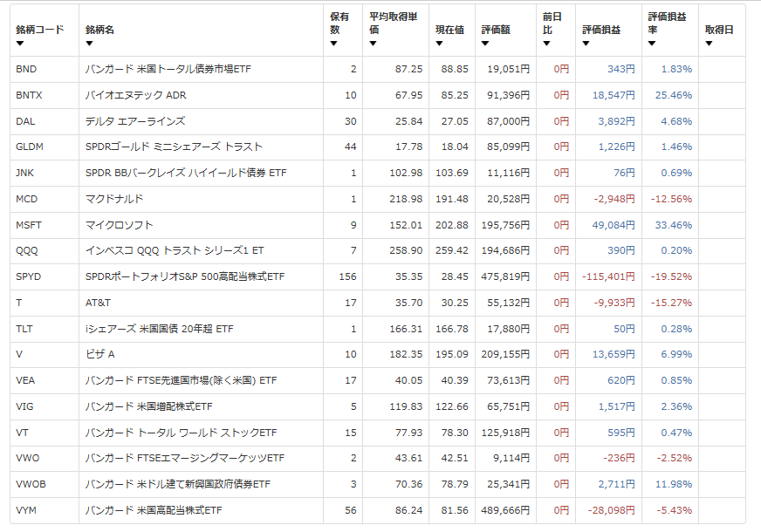
Task: Click TLT current price 166.78
Action: pos(452,330)
